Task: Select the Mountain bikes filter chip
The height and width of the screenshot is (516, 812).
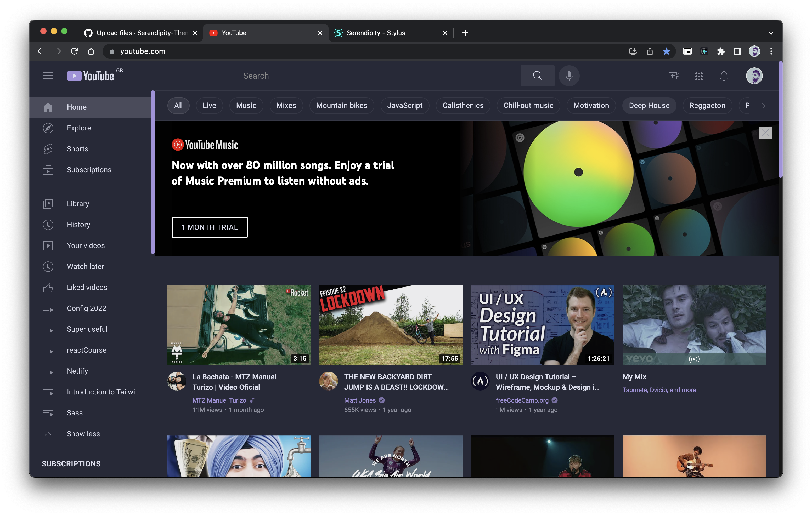Action: [341, 106]
